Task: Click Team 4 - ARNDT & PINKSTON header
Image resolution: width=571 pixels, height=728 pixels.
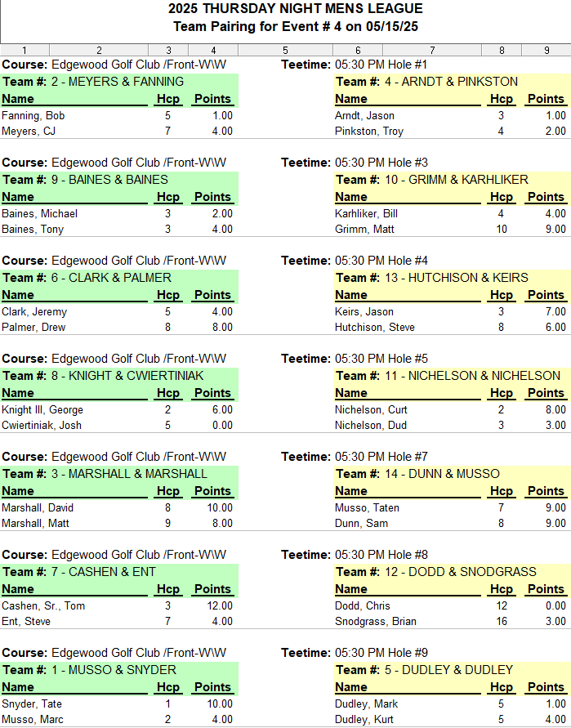Action: [x=453, y=82]
